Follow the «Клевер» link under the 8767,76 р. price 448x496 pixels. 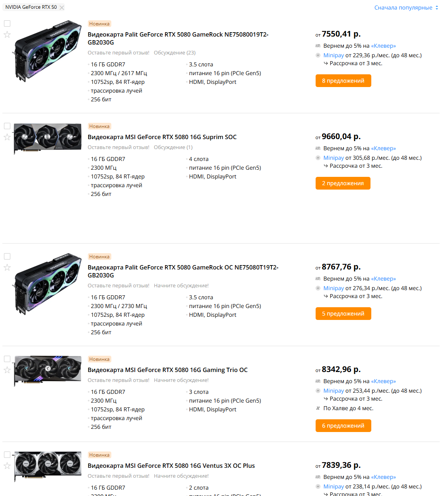[x=383, y=279]
